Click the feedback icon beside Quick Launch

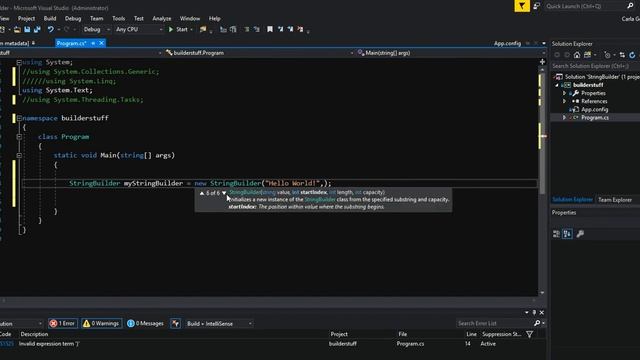536,6
